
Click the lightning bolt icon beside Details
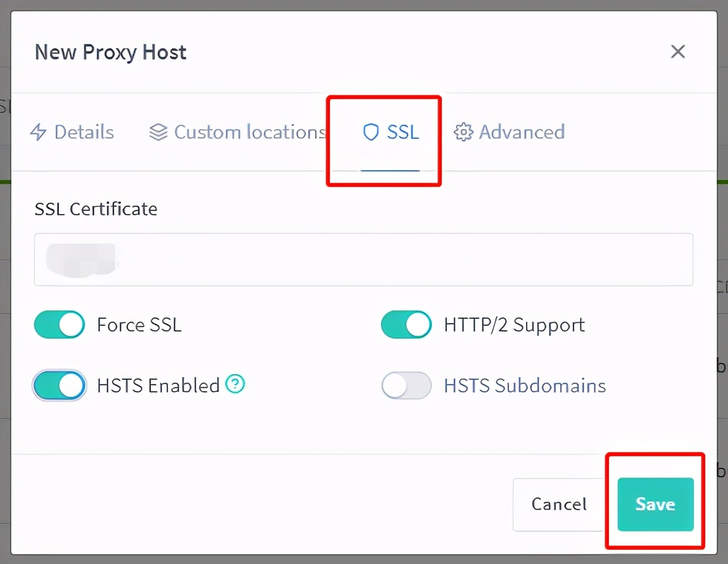click(38, 132)
